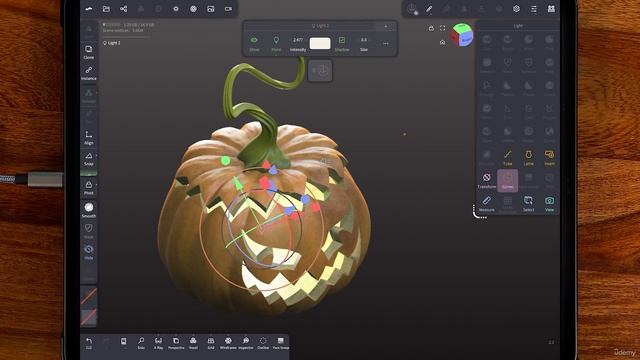Toggle the Outline display

coord(263,343)
